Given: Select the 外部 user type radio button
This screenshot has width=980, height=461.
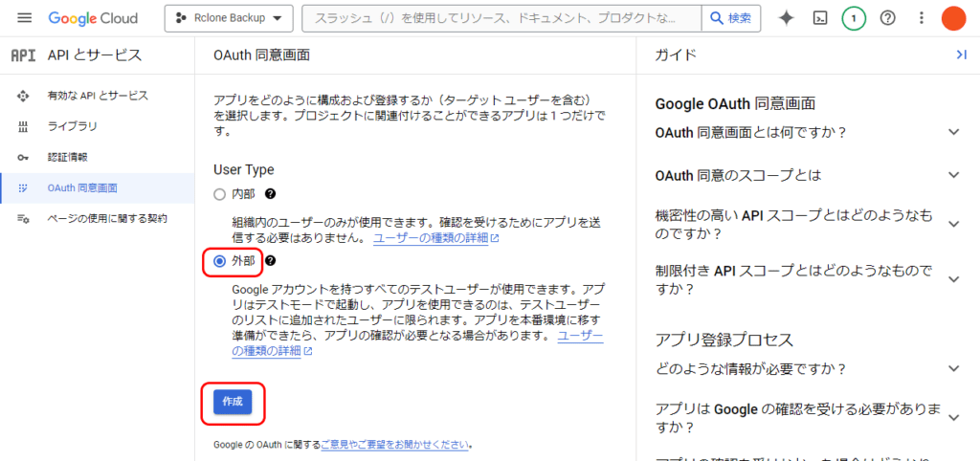Looking at the screenshot, I should (219, 262).
